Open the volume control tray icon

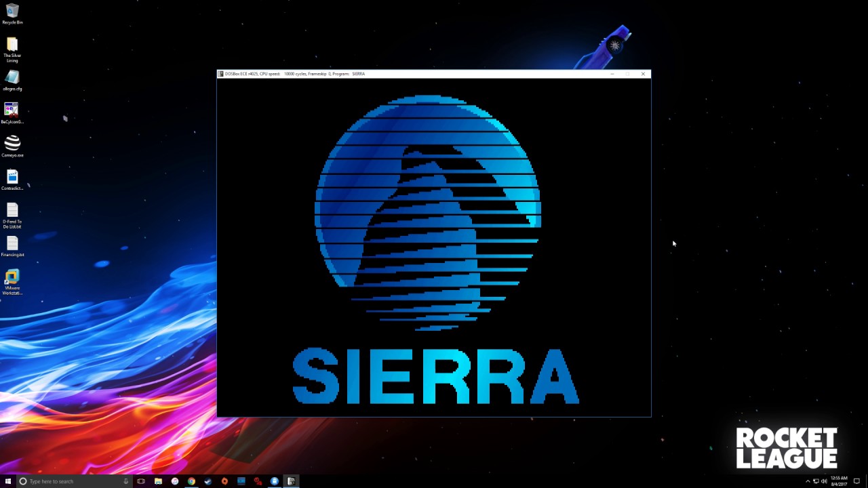[x=824, y=481]
